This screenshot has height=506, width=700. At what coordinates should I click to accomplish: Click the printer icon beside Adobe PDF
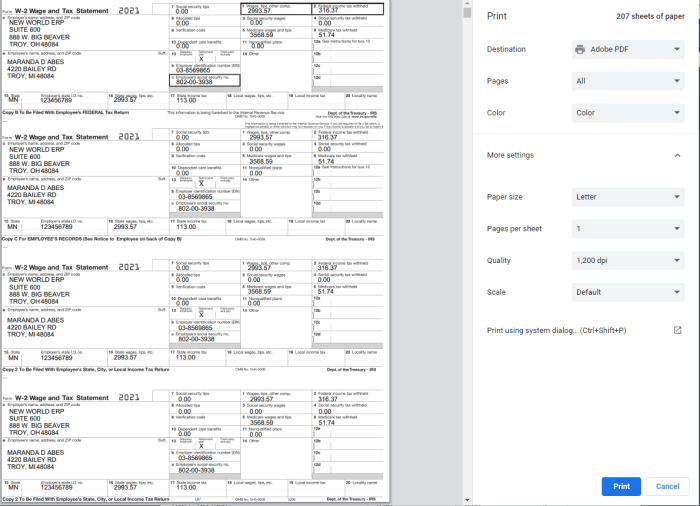tap(580, 49)
